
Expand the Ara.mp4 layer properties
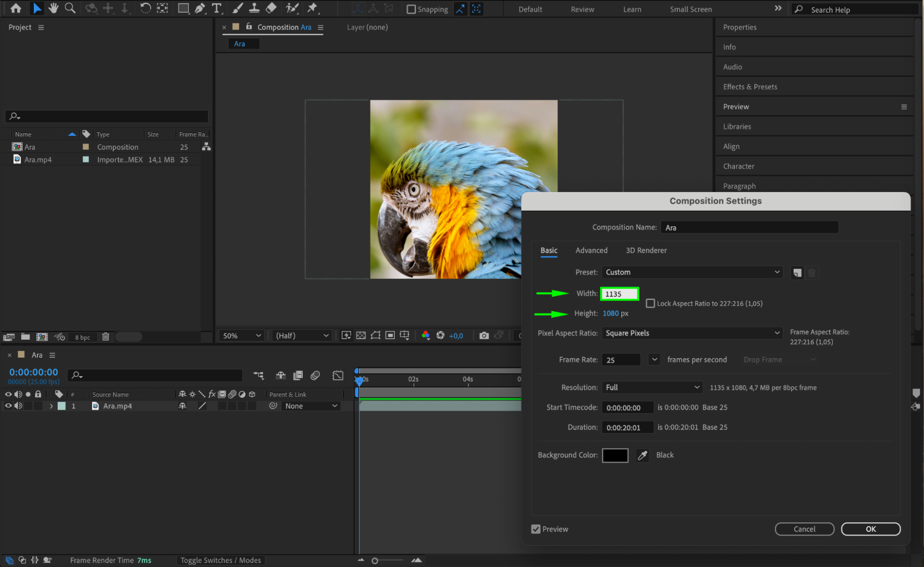point(51,406)
